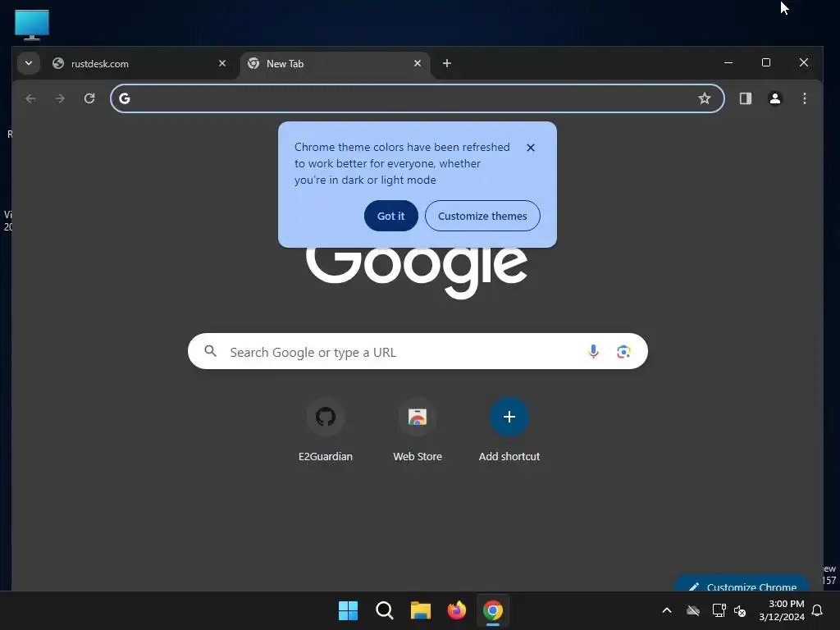The height and width of the screenshot is (630, 840).
Task: Open the tab search dropdown arrow
Action: (x=29, y=63)
